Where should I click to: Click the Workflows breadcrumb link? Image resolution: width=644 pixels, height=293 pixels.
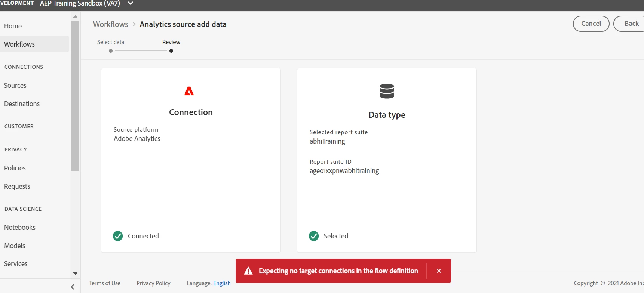[111, 24]
